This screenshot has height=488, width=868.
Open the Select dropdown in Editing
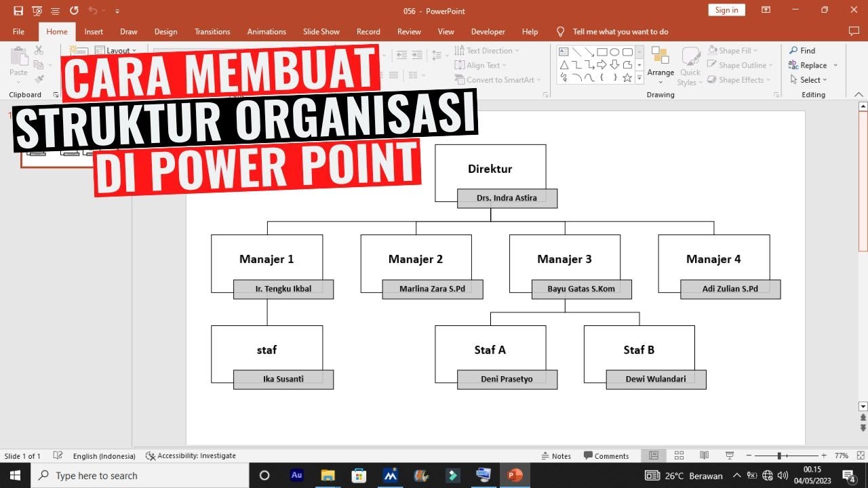[808, 80]
